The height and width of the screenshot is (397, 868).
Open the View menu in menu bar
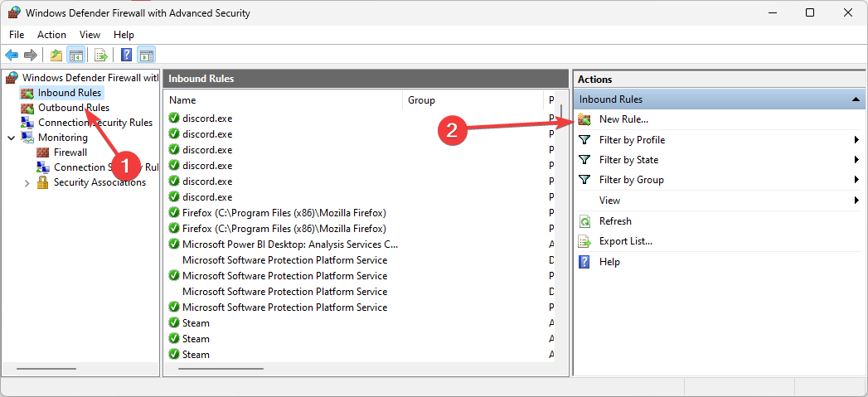[x=90, y=34]
